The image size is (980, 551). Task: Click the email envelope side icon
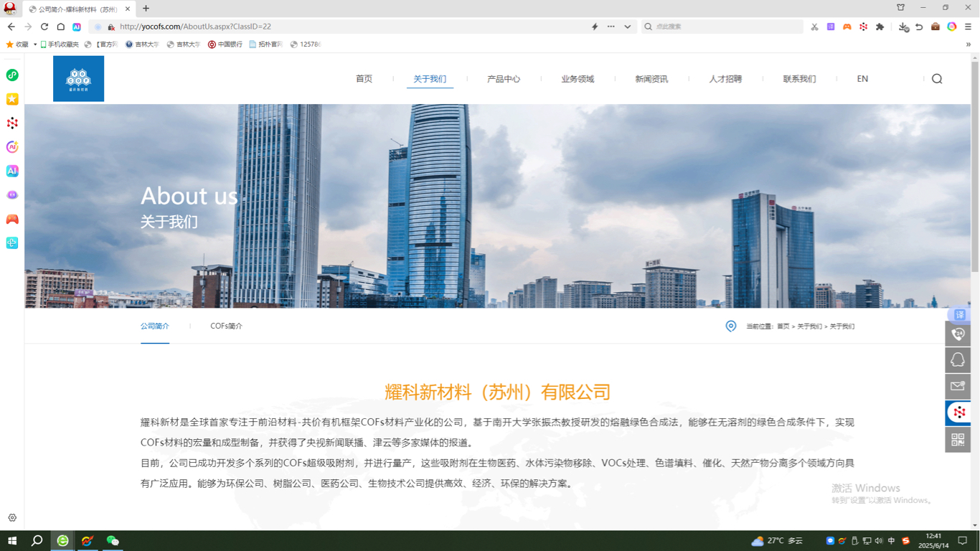click(x=958, y=387)
